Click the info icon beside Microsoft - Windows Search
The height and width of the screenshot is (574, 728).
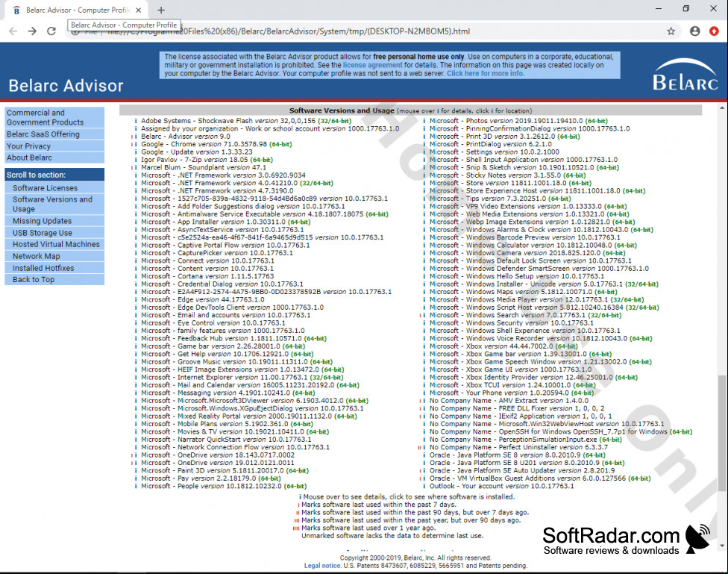424,315
